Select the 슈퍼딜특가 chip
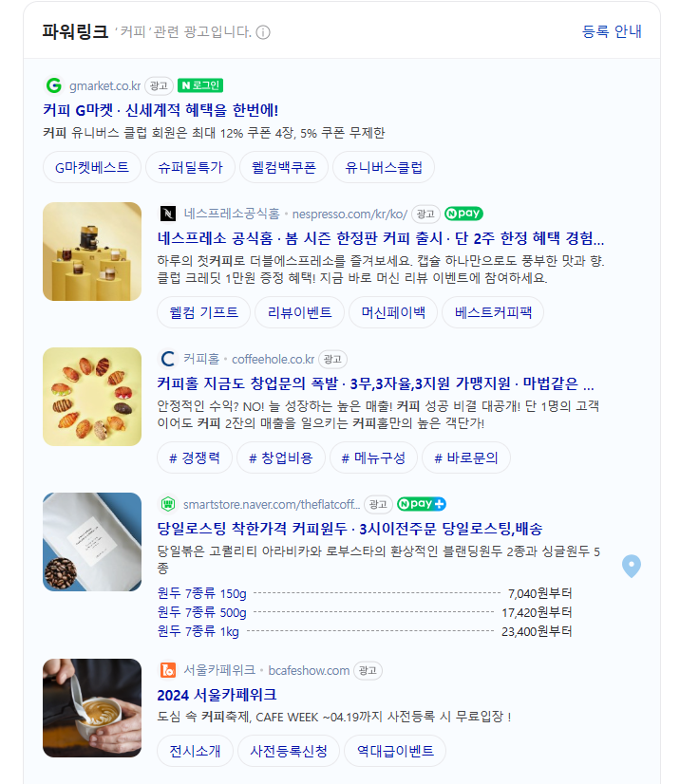The image size is (680, 784). [190, 167]
